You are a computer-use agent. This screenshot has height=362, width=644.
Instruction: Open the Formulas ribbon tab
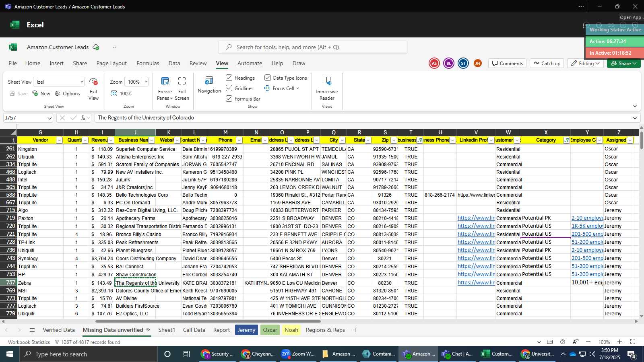(x=148, y=63)
